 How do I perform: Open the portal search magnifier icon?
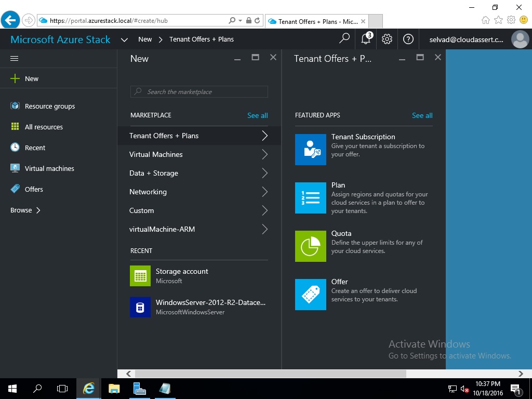click(x=344, y=39)
